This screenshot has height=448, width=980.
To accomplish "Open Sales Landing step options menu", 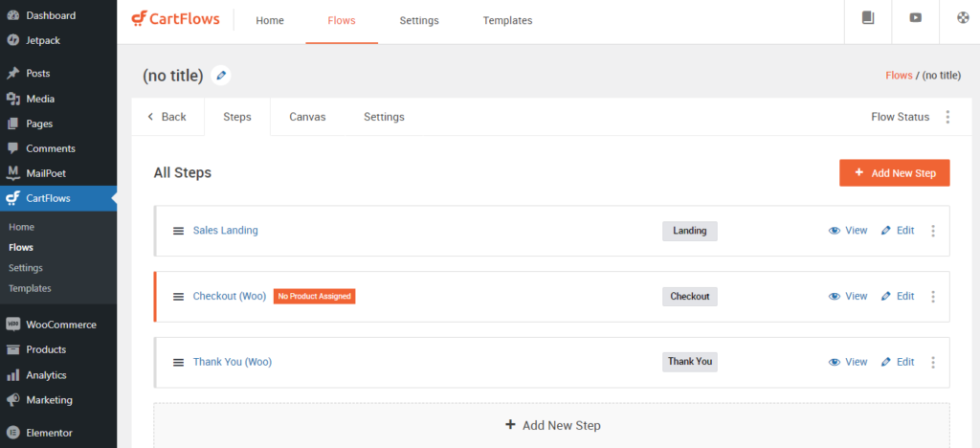I will [x=933, y=231].
